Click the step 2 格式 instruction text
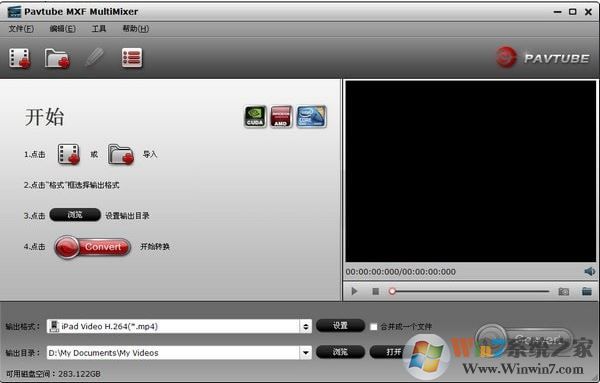This screenshot has height=383, width=600. pos(72,185)
